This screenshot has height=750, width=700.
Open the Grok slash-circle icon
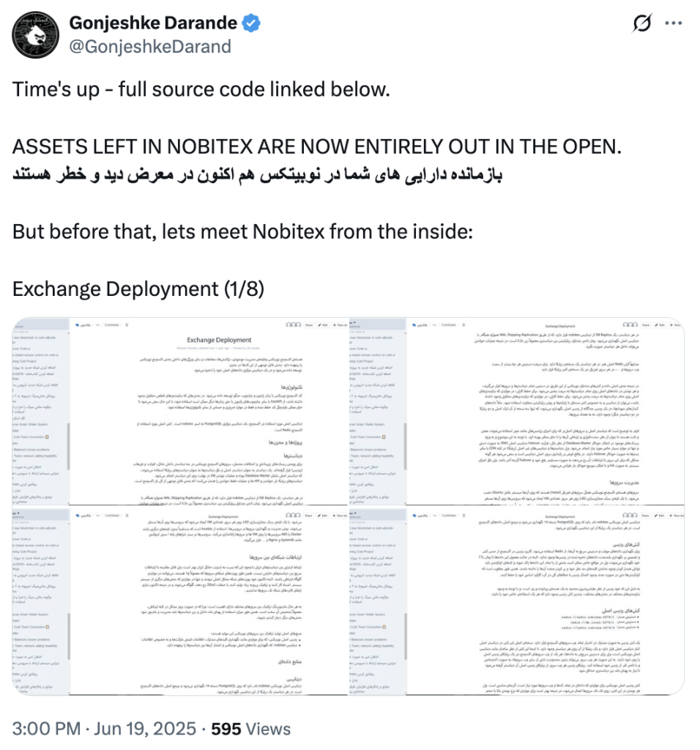pos(641,23)
